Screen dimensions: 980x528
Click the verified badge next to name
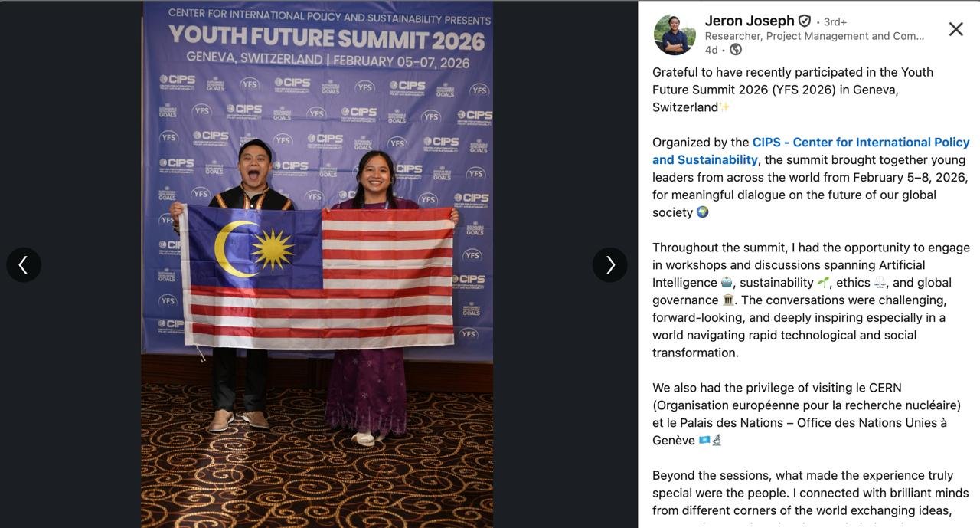click(805, 21)
